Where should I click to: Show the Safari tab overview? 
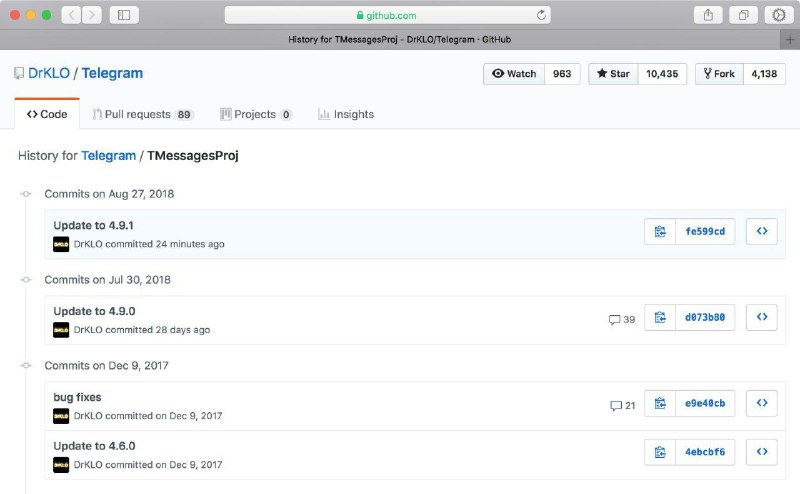click(743, 15)
